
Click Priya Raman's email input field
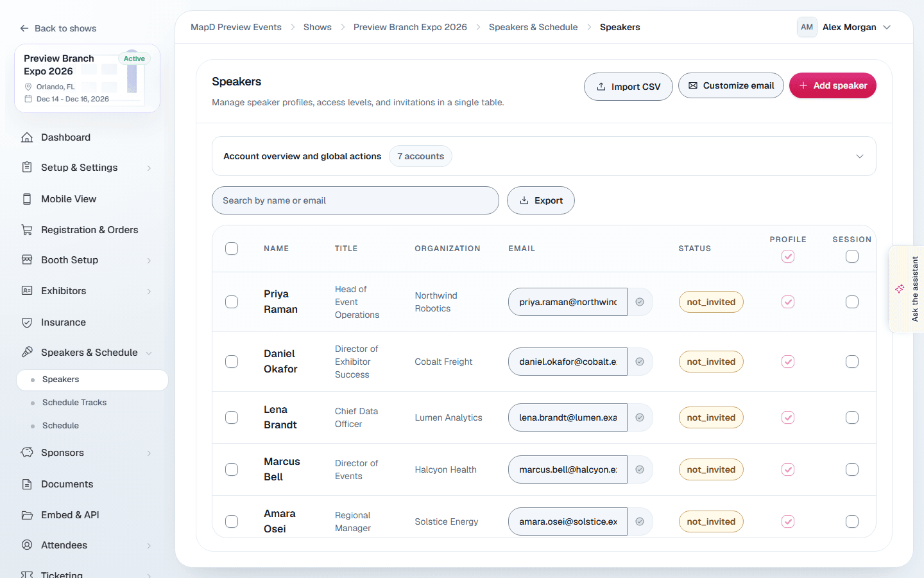[x=568, y=302]
